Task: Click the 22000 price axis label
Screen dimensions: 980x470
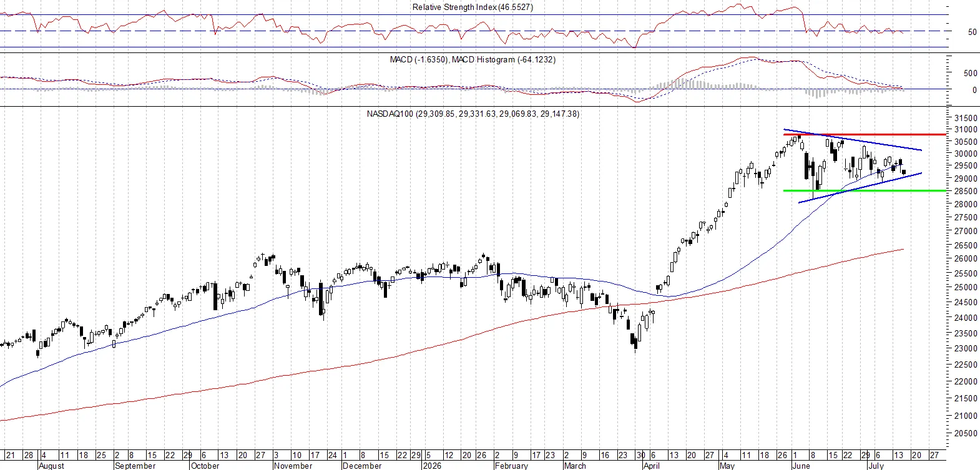Action: pos(966,381)
